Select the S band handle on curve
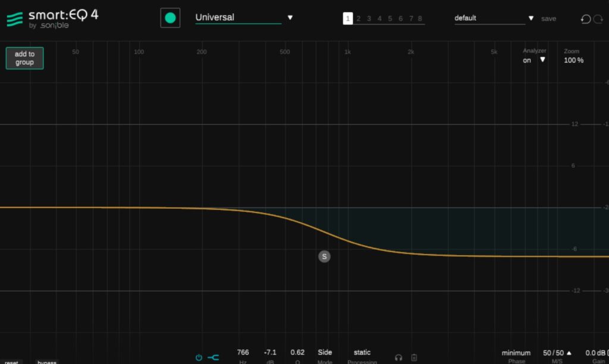The image size is (609, 364). (x=324, y=256)
